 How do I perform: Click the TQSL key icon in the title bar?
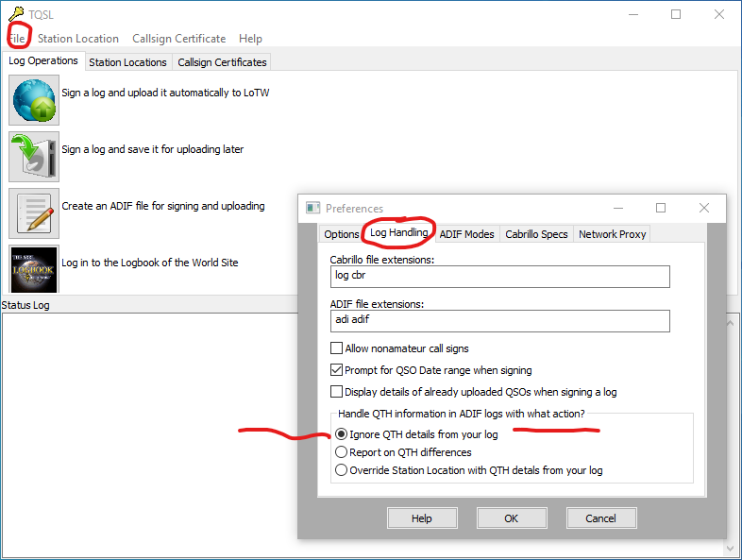point(17,14)
